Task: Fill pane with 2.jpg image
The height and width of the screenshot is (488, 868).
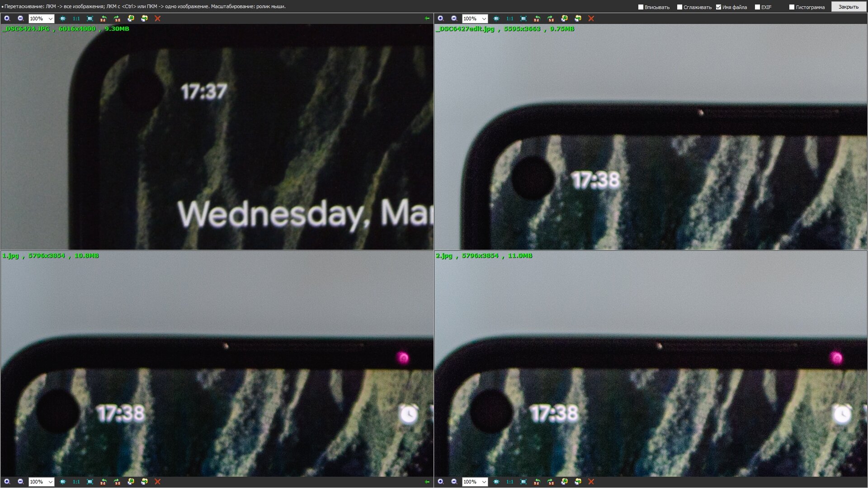Action: point(524,482)
